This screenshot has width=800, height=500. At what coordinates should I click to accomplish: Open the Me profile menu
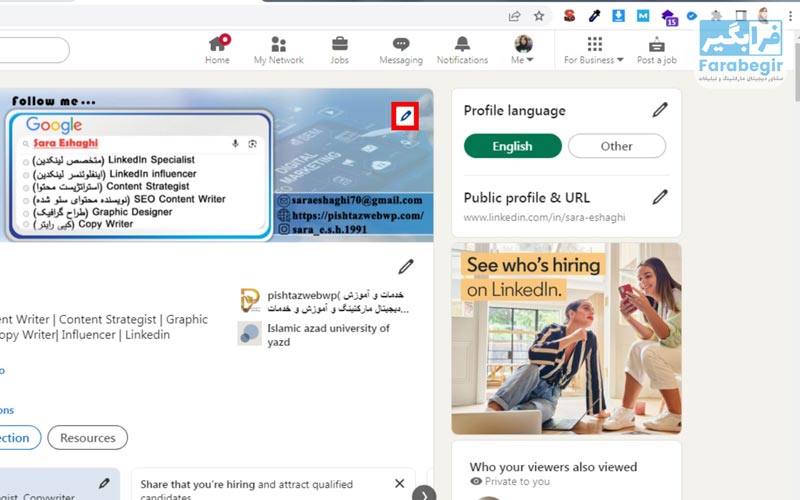[x=523, y=49]
